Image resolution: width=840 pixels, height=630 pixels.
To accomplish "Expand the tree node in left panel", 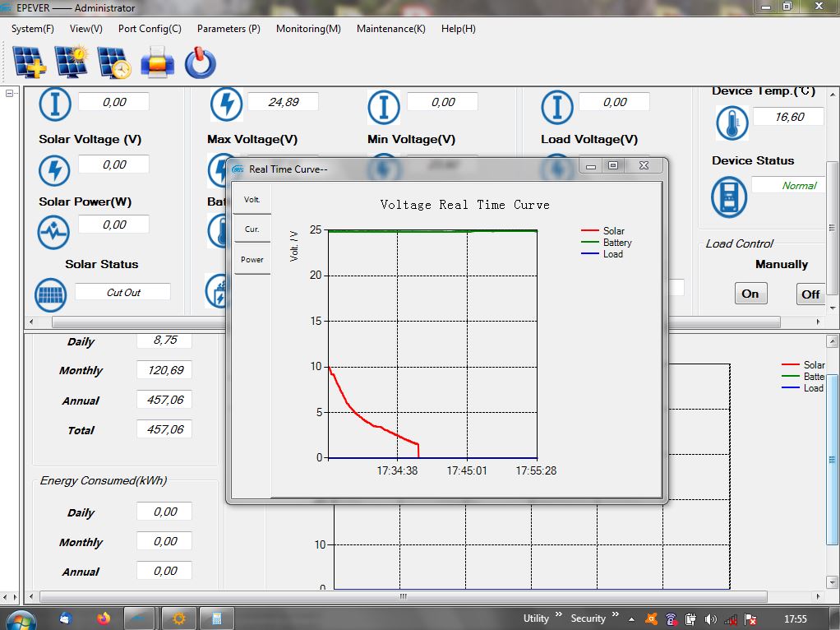I will [x=10, y=94].
